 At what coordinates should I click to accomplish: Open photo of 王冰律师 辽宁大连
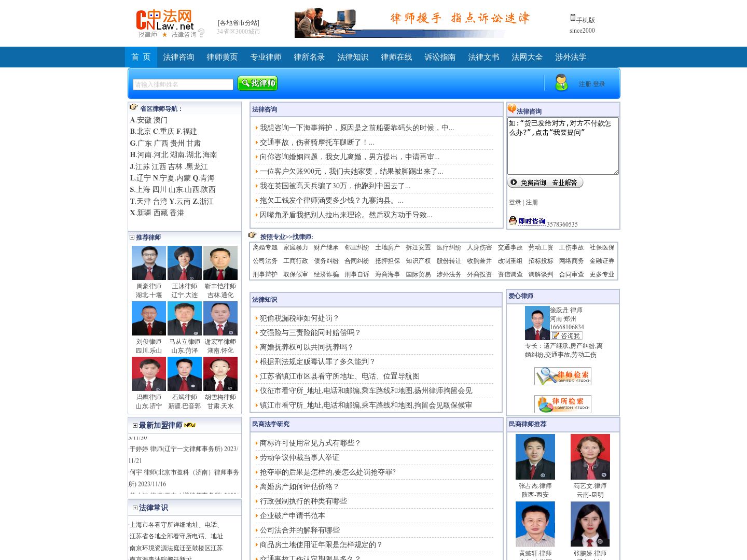(x=185, y=263)
